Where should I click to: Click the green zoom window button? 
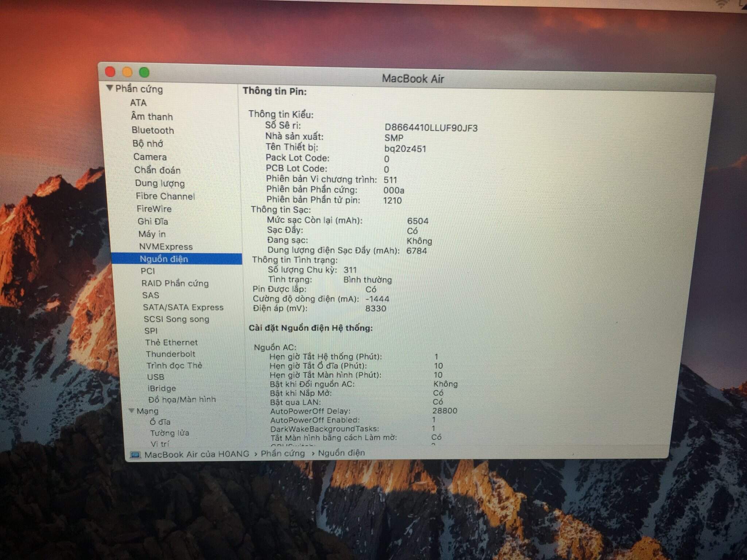[x=144, y=73]
